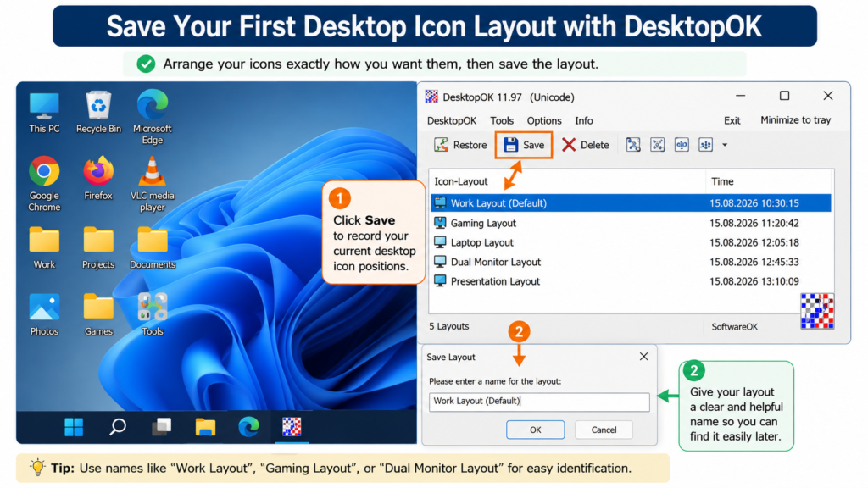Viewport: 868px width, 488px height.
Task: Open Edge from the taskbar
Action: (x=248, y=427)
